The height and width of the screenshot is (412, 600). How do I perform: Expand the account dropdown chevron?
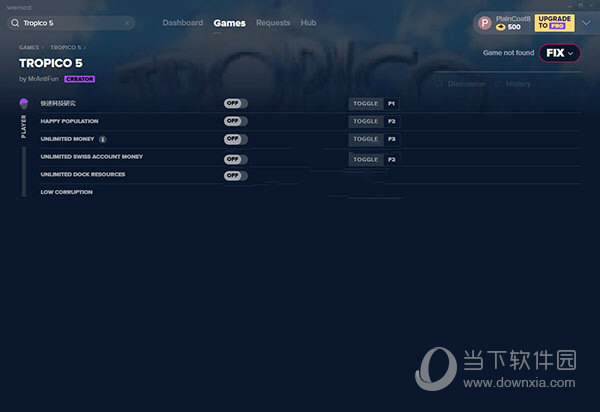click(x=586, y=23)
